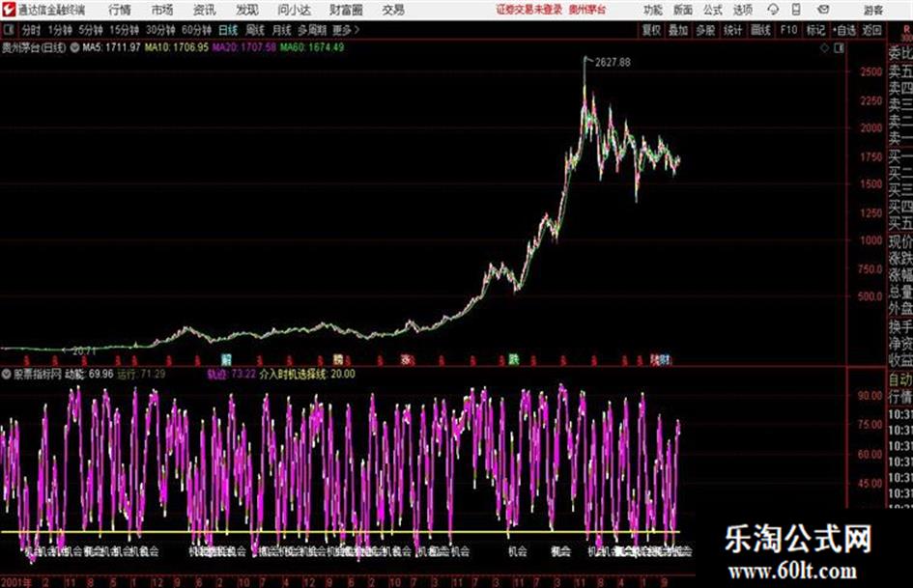
Task: Switch to the 多周期 tab
Action: click(x=312, y=30)
